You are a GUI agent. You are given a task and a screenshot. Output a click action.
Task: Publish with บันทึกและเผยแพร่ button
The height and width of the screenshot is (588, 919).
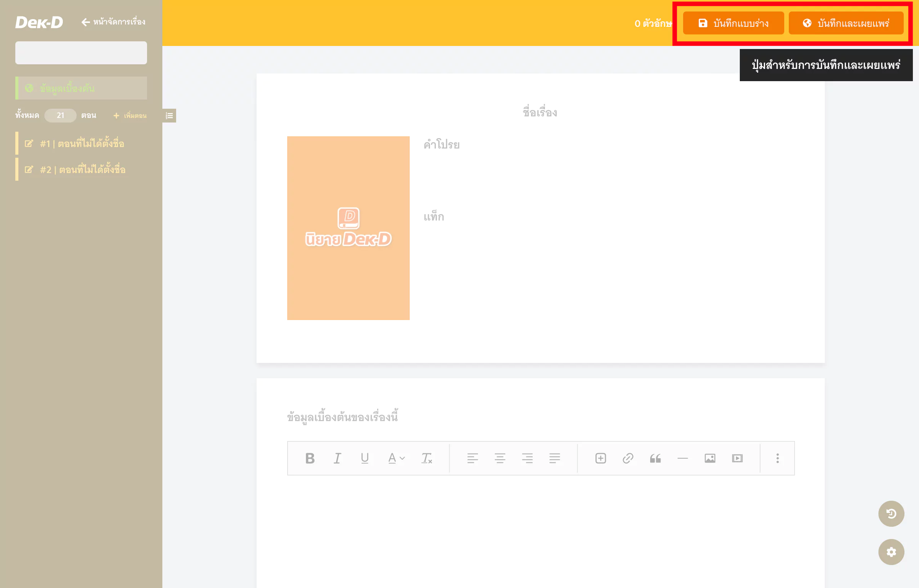[x=846, y=23]
